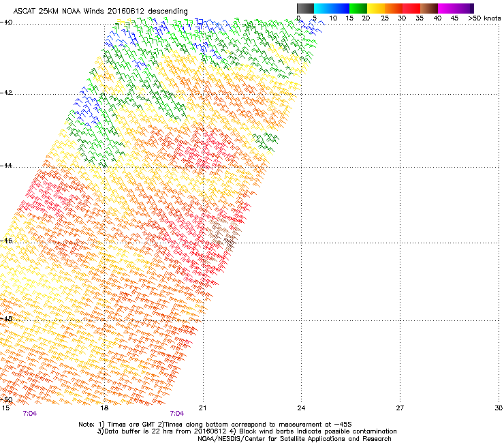The width and height of the screenshot is (504, 443).
Task: Click the longitude label '27'
Action: (x=400, y=408)
